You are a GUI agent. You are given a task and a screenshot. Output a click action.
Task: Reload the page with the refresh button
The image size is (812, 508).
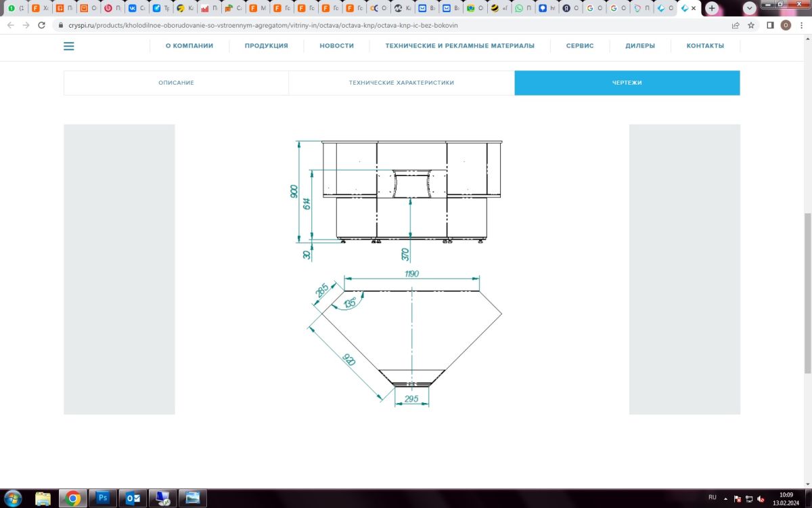pyautogui.click(x=41, y=25)
